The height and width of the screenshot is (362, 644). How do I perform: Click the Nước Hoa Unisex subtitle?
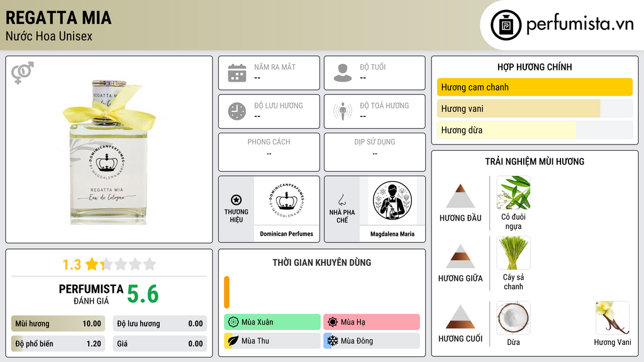point(49,36)
